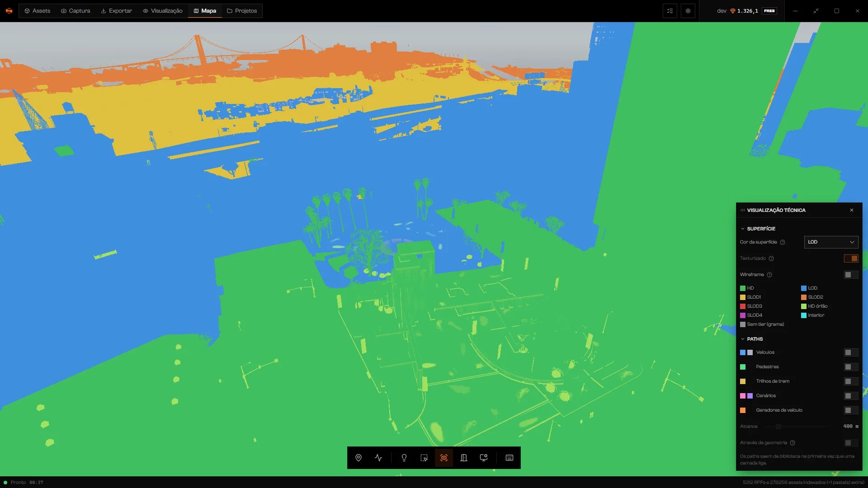Go to the Exportar tab
868x488 pixels.
click(117, 11)
